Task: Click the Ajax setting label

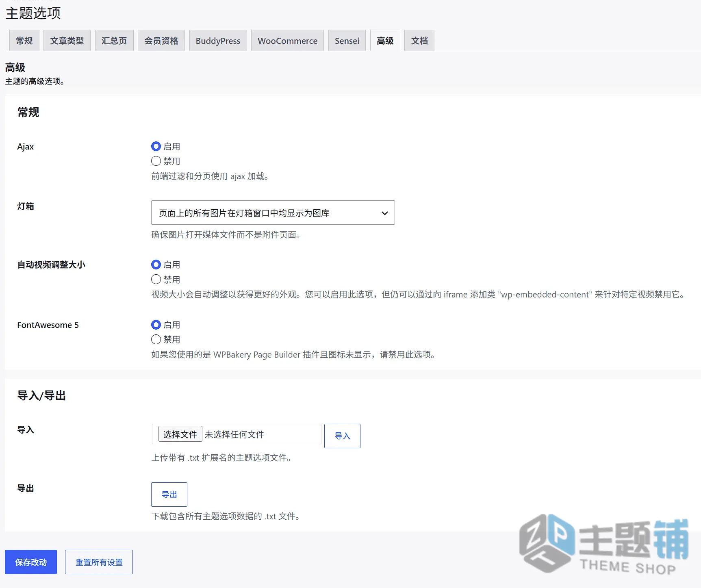Action: point(25,147)
